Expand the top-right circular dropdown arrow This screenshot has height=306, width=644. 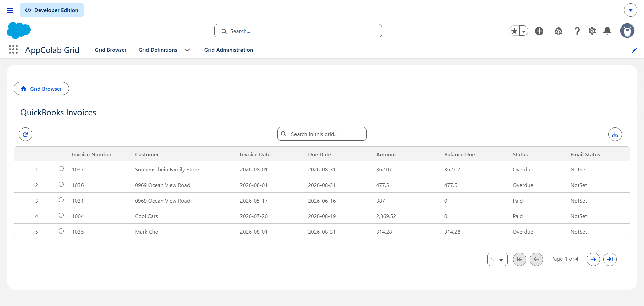pos(631,10)
